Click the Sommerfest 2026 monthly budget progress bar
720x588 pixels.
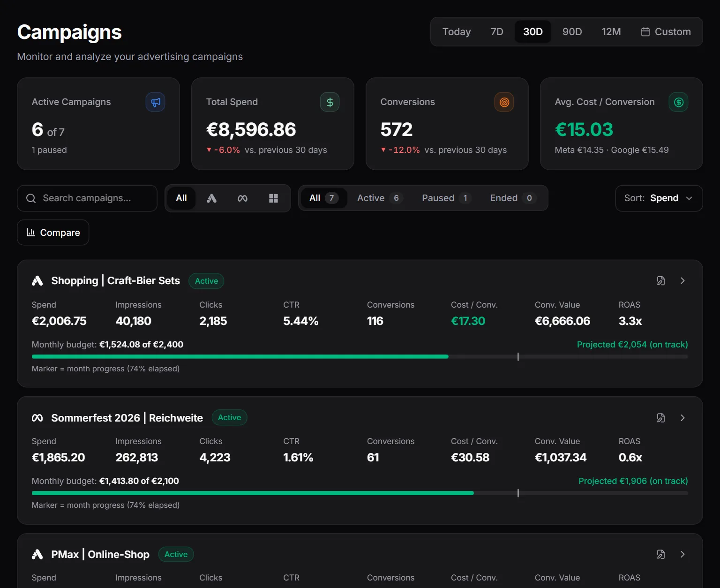360,493
